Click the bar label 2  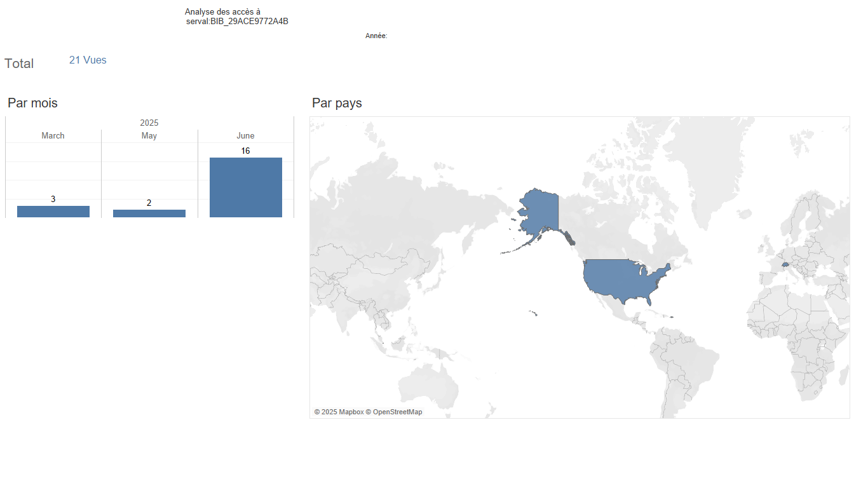(149, 203)
